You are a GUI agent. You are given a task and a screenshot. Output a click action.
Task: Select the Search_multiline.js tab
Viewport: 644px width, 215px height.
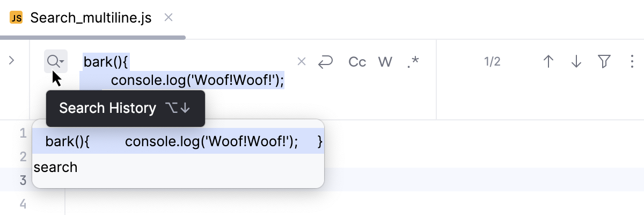90,18
